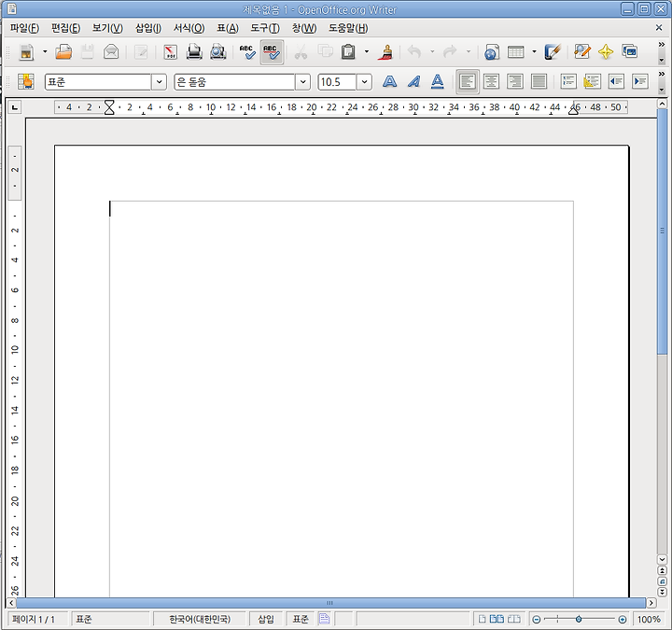Open the 서식(O) menu
Viewport: 672px width, 630px height.
click(x=189, y=28)
